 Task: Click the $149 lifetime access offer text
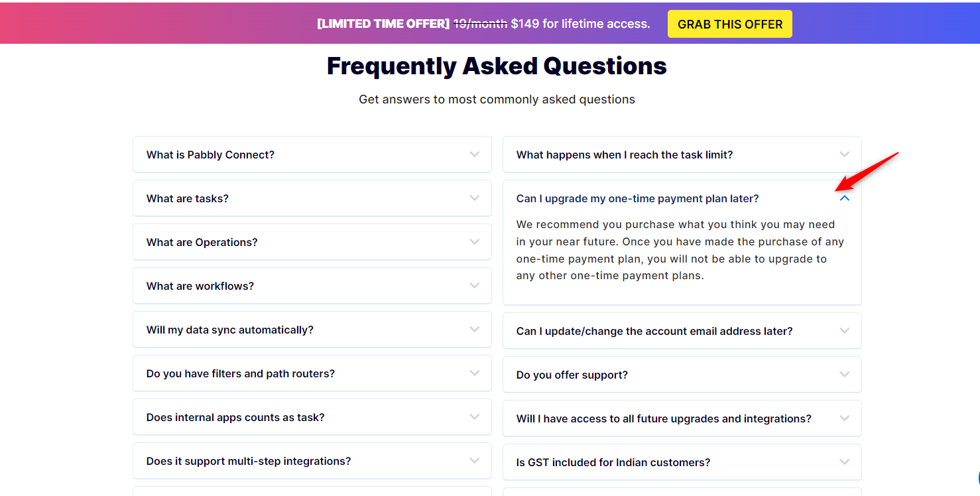click(x=580, y=24)
